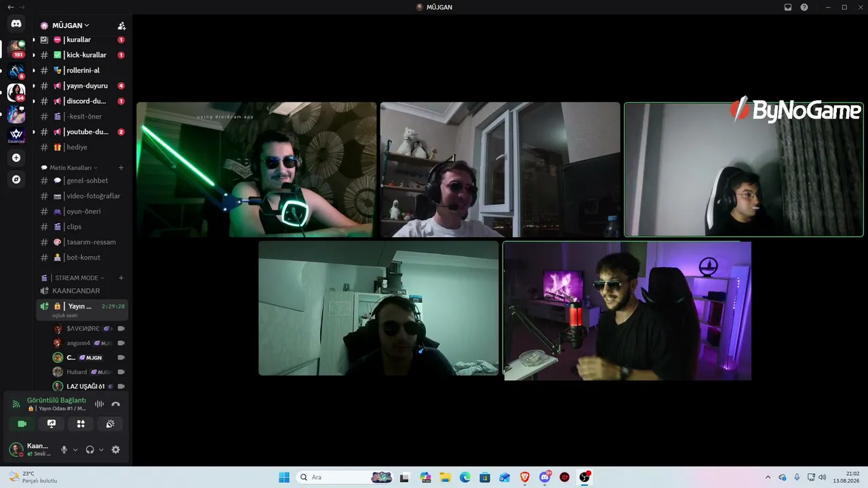The width and height of the screenshot is (868, 488).
Task: Open the Discover servers compass
Action: click(16, 180)
